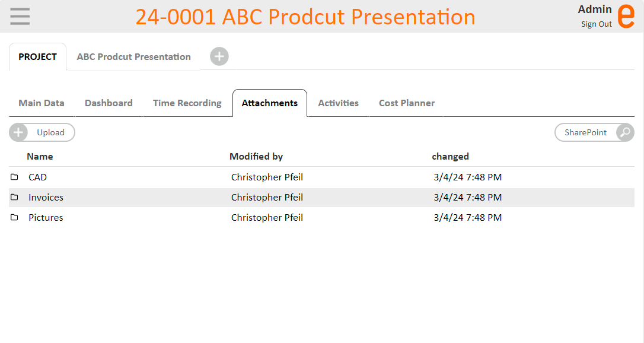Click the orange 'e' logo icon
The image size is (644, 343).
626,16
